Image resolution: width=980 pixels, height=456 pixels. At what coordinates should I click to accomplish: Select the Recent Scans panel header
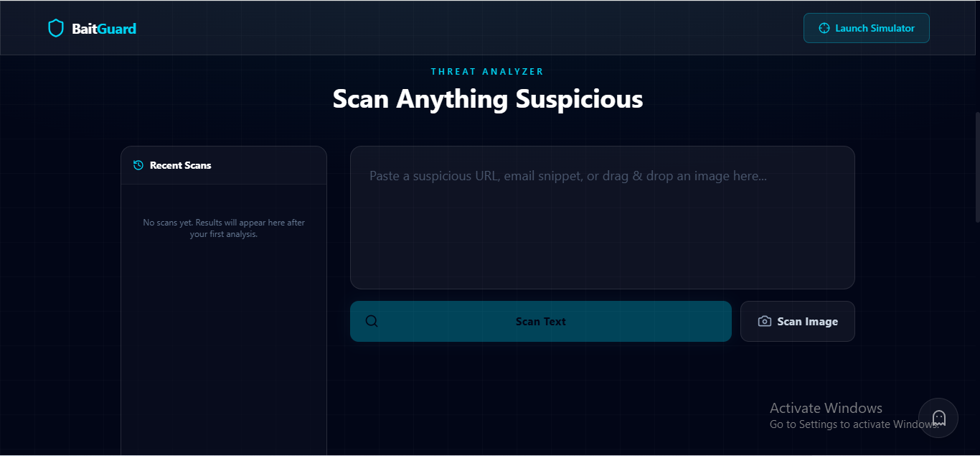coord(224,165)
